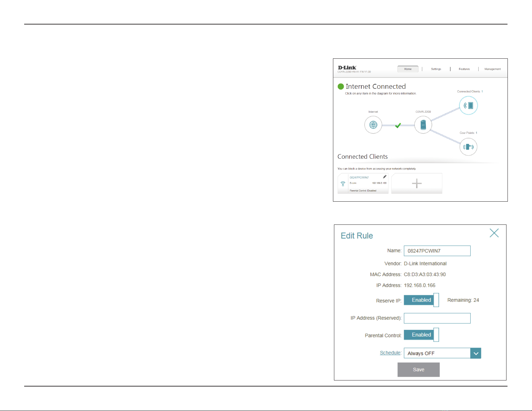Image resolution: width=532 pixels, height=411 pixels.
Task: Select the 08247PCWIN7 client card
Action: 363,184
